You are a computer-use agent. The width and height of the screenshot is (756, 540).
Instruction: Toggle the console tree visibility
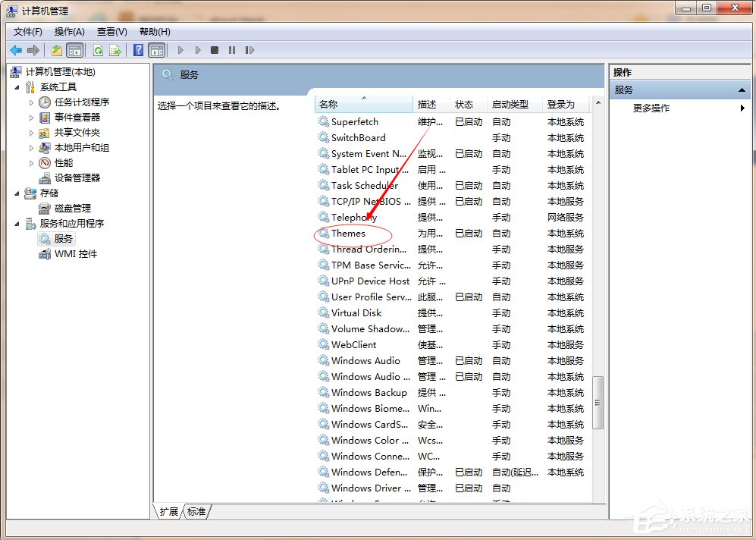pyautogui.click(x=74, y=50)
